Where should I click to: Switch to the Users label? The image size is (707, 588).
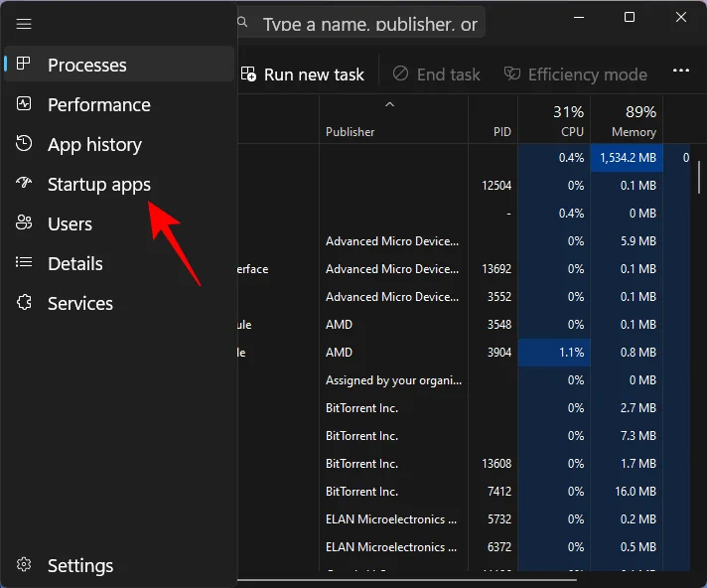70,224
